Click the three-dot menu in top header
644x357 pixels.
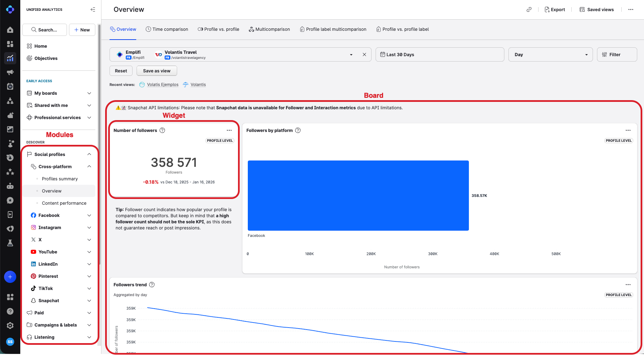click(630, 9)
